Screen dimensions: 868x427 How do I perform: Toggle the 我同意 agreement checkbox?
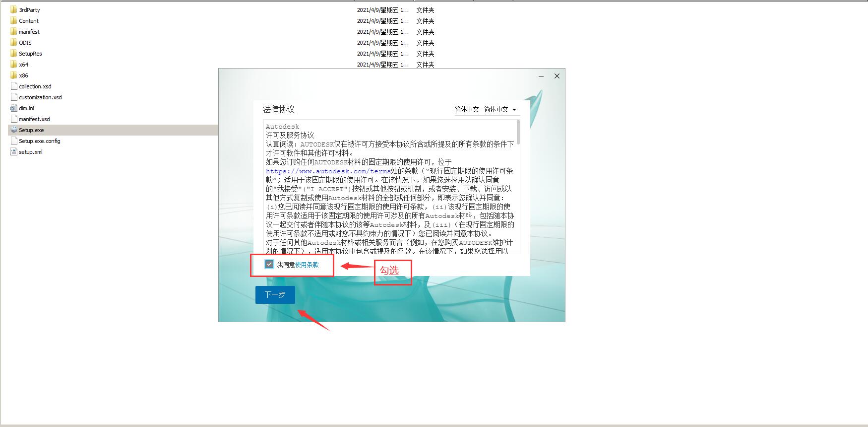(x=269, y=264)
